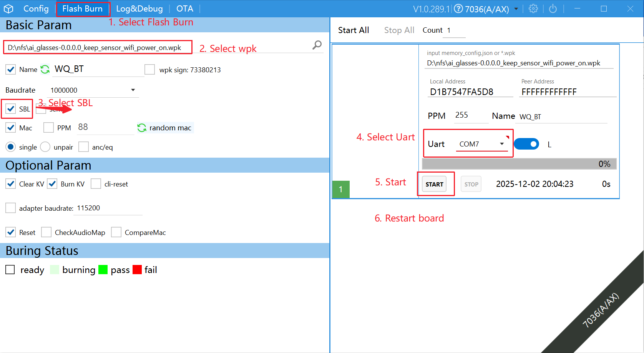Viewport: 644px width, 353px height.
Task: Expand the Baudrate 1000000 dropdown
Action: pos(133,90)
